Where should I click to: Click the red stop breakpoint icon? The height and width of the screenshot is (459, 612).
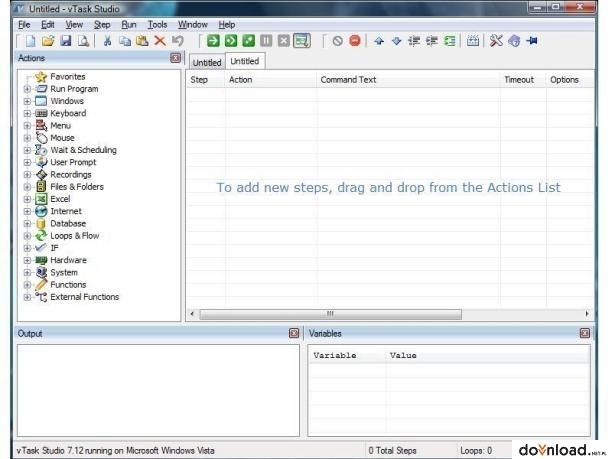pyautogui.click(x=355, y=41)
